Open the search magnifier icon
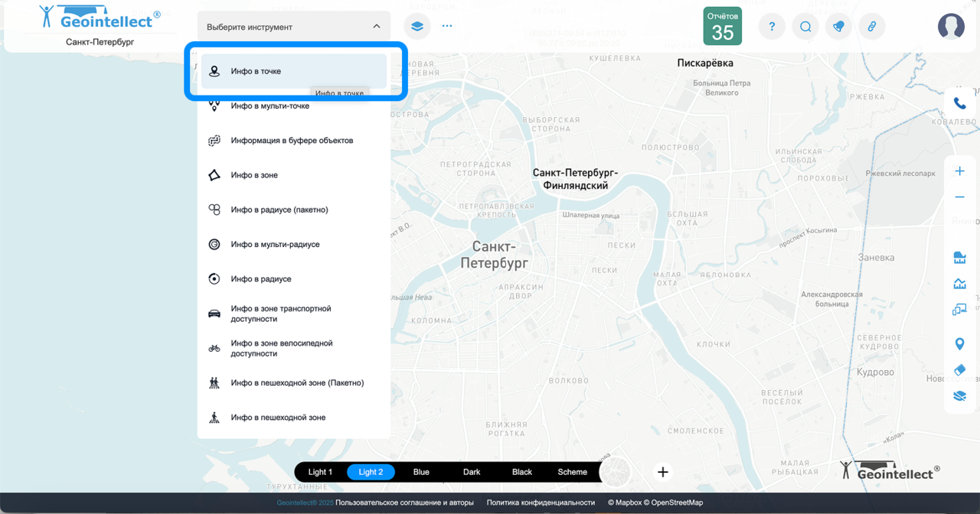This screenshot has height=514, width=980. click(x=805, y=27)
